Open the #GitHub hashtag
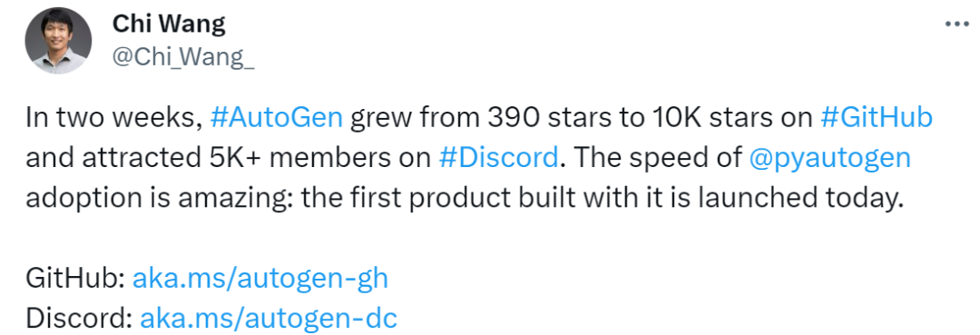 pyautogui.click(x=876, y=119)
